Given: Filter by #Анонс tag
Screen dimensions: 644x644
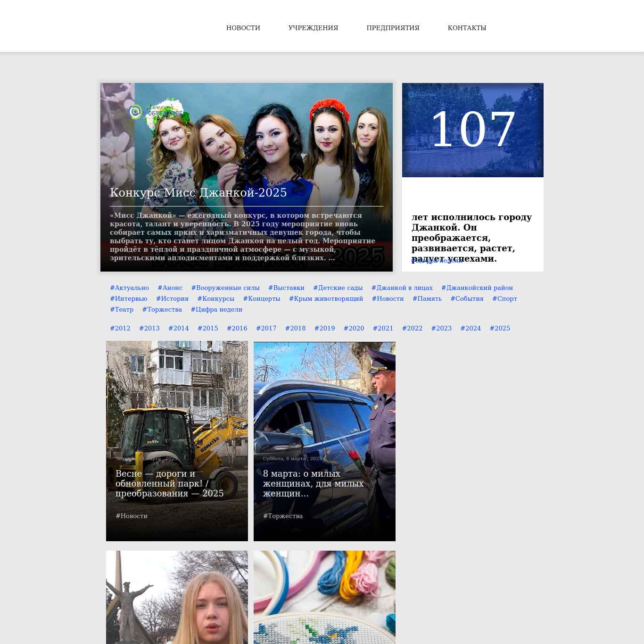Looking at the screenshot, I should 170,288.
